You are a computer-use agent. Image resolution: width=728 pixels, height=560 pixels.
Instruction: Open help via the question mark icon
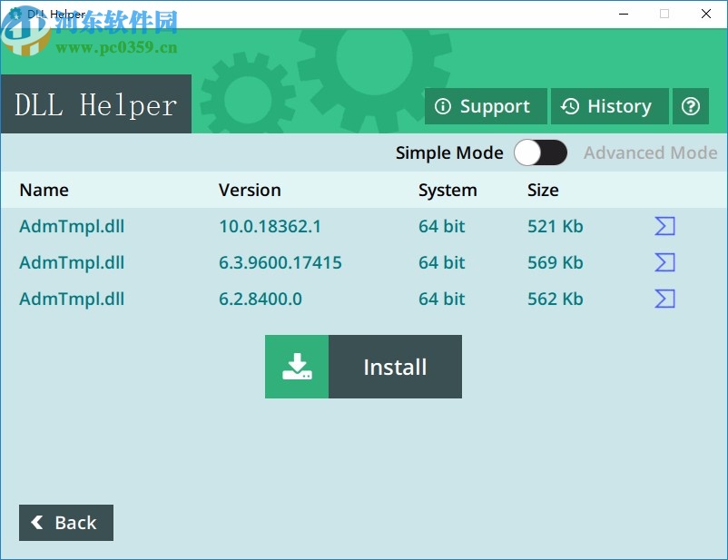coord(691,106)
